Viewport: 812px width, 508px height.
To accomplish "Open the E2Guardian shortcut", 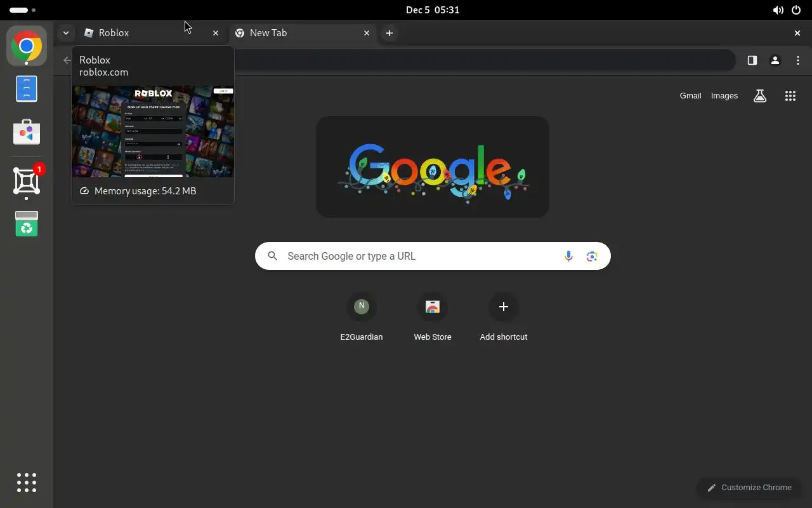I will click(x=362, y=317).
